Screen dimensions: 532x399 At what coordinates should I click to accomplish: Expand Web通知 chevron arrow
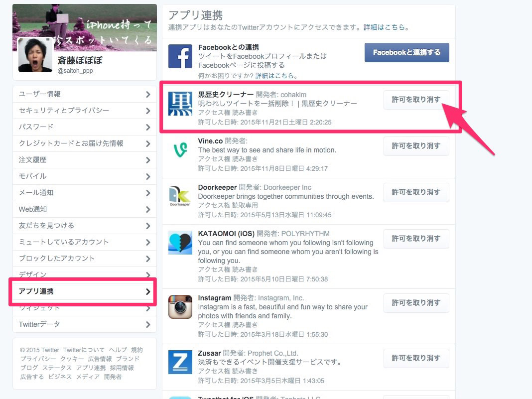pos(148,209)
